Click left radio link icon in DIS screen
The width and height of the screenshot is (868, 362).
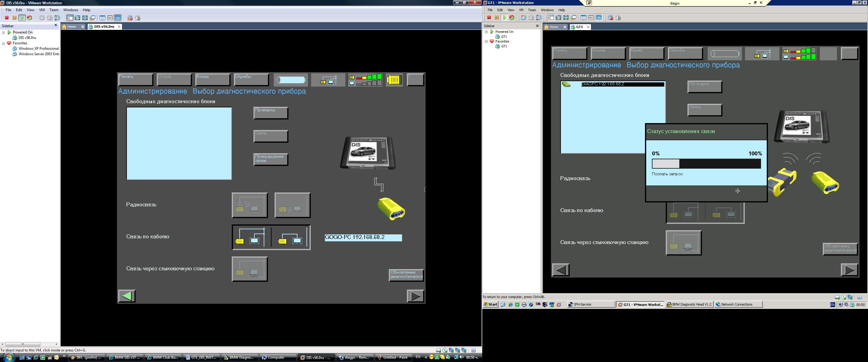click(250, 205)
